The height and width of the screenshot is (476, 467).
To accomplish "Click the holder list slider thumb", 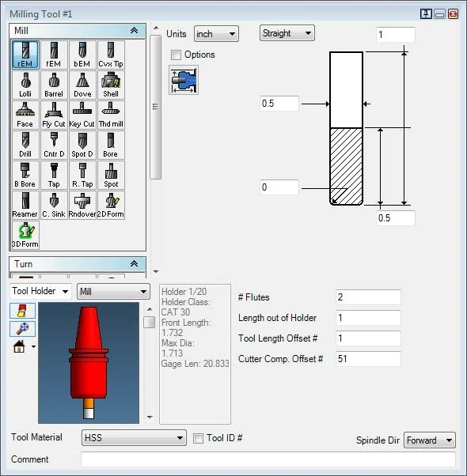I will [x=149, y=323].
